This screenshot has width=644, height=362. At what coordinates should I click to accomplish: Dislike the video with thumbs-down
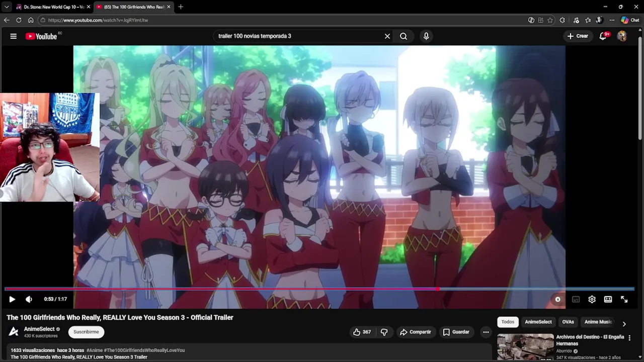tap(384, 332)
